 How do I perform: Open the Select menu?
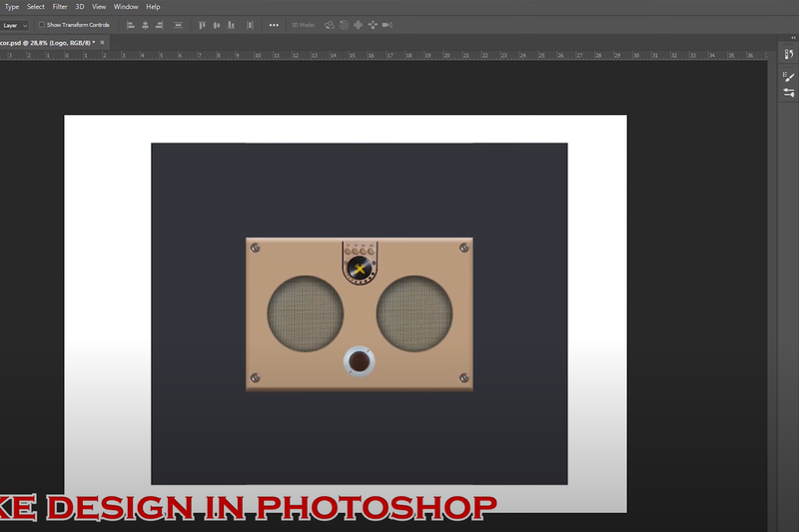tap(35, 7)
